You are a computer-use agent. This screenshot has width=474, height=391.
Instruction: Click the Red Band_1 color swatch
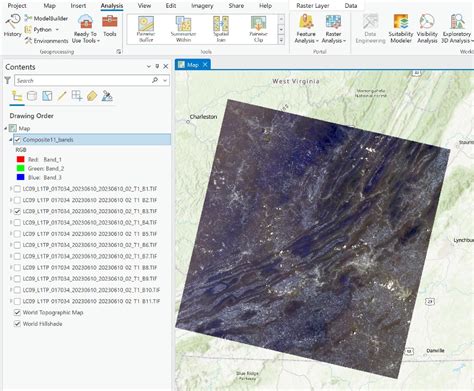(x=21, y=159)
